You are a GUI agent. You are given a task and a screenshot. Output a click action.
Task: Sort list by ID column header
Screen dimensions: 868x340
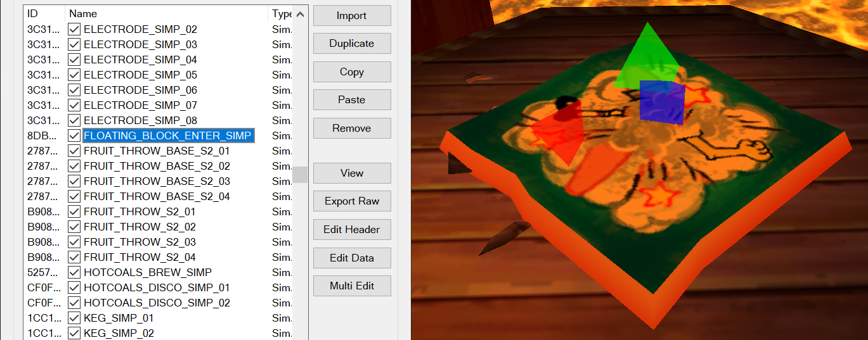44,13
